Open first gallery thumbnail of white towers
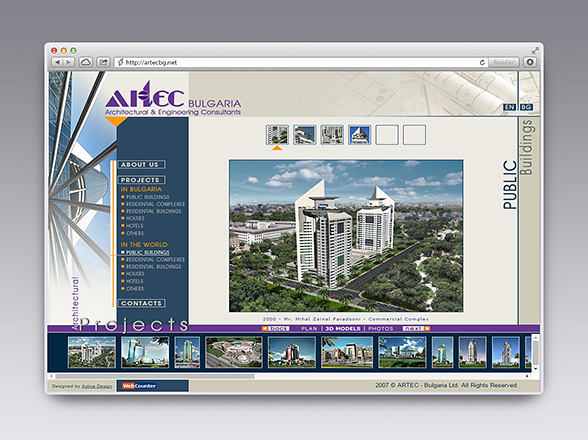 tap(92, 352)
